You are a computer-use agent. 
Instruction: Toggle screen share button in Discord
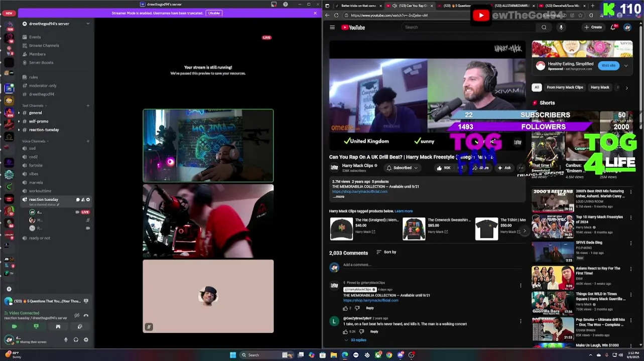coord(36,326)
